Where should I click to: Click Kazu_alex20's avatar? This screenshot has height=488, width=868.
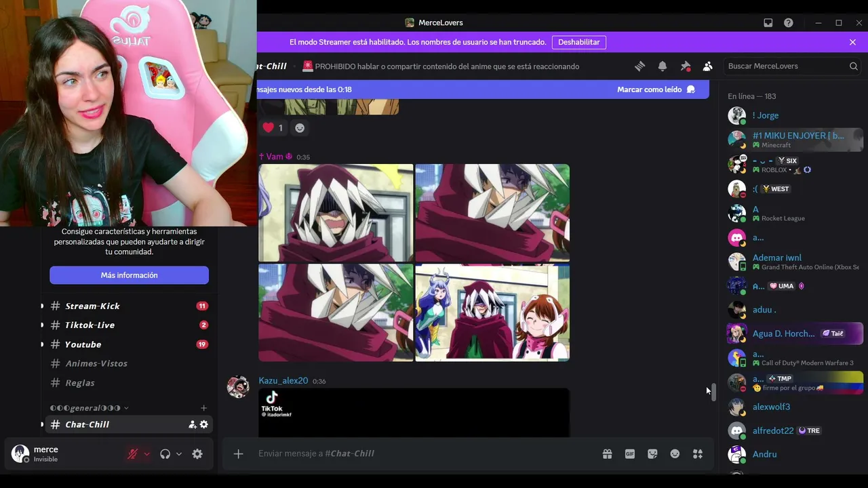click(x=238, y=386)
